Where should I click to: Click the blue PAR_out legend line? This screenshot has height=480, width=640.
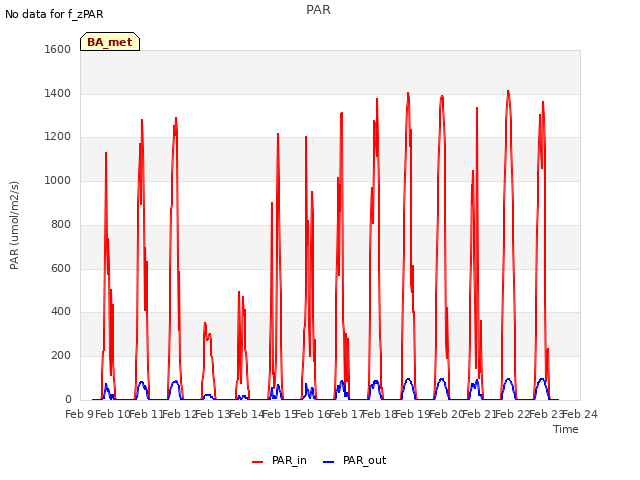(329, 462)
